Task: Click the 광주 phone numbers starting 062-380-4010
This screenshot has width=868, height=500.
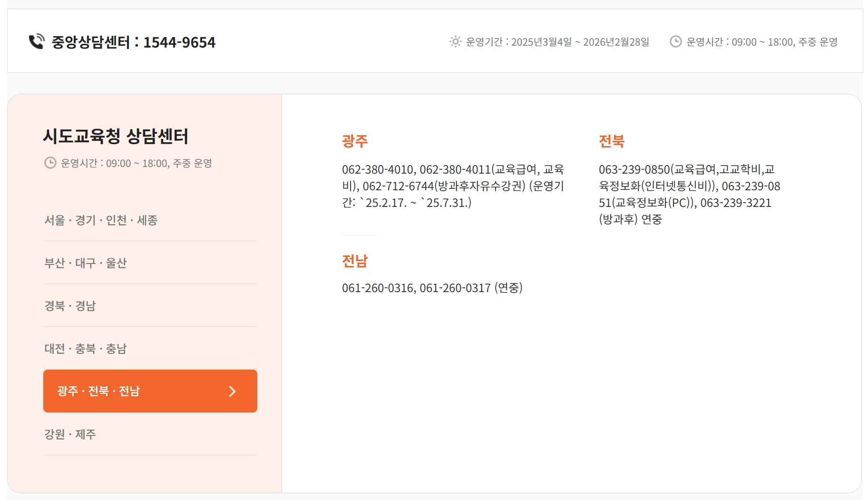Action: tap(453, 186)
